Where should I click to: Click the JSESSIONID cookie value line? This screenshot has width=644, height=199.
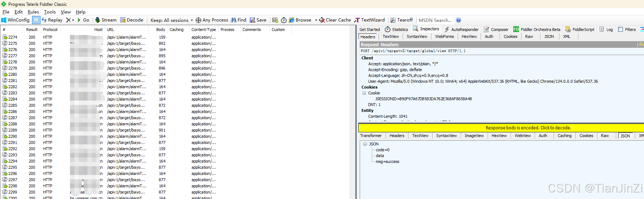424,99
